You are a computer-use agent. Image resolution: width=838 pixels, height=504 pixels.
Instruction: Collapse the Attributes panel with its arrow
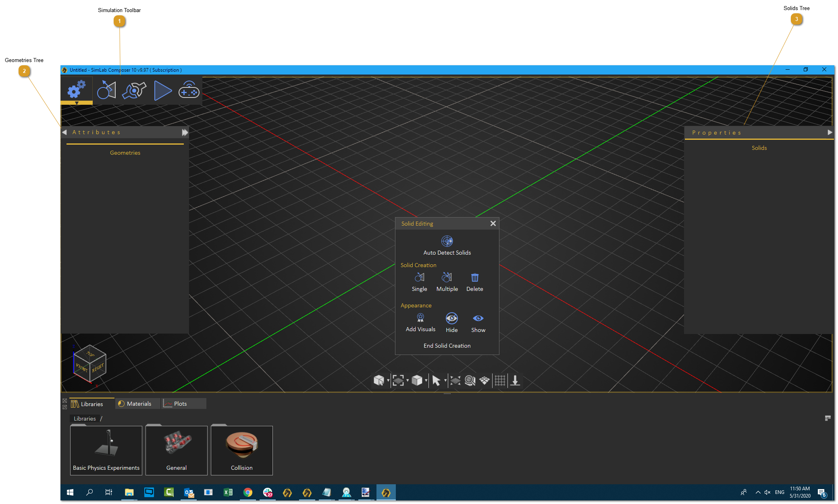click(65, 132)
